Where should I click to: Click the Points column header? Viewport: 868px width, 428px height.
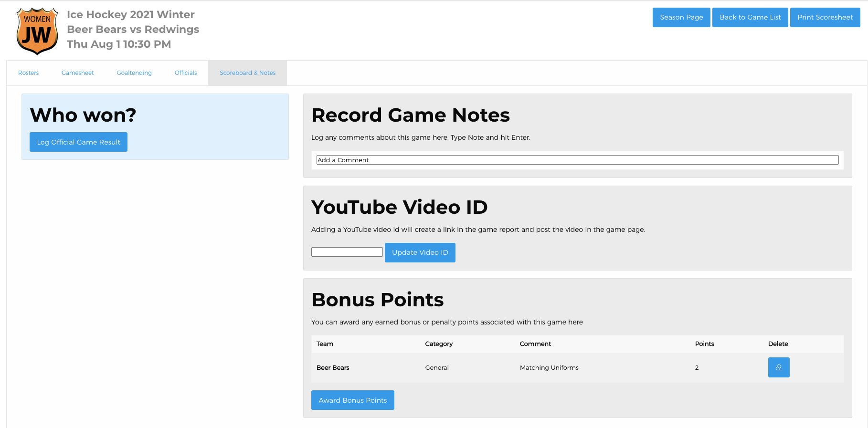[705, 344]
